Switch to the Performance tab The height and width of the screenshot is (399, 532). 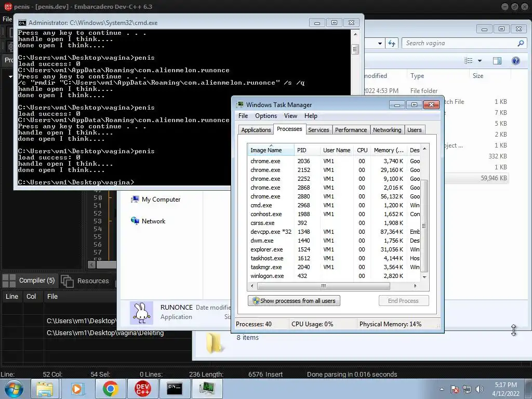point(351,130)
